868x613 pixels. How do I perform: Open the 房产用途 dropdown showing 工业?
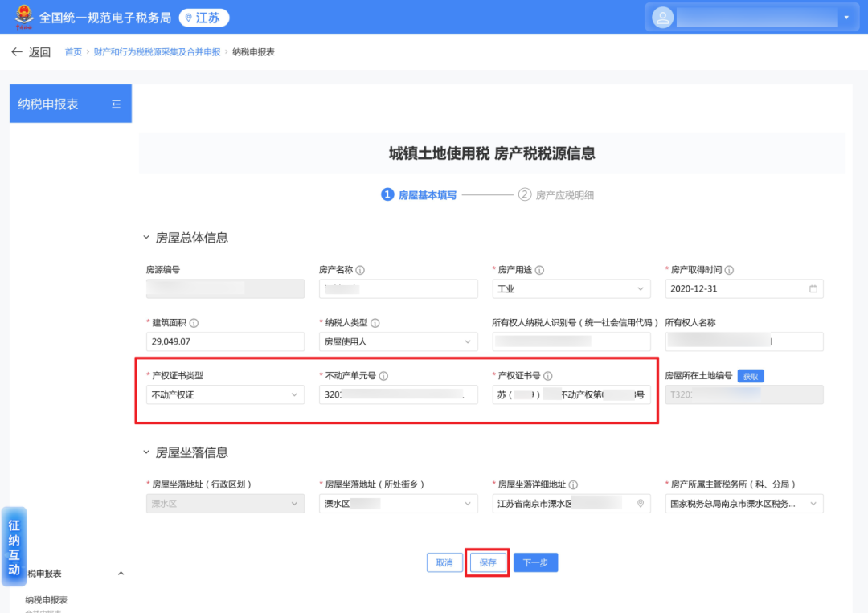point(571,288)
